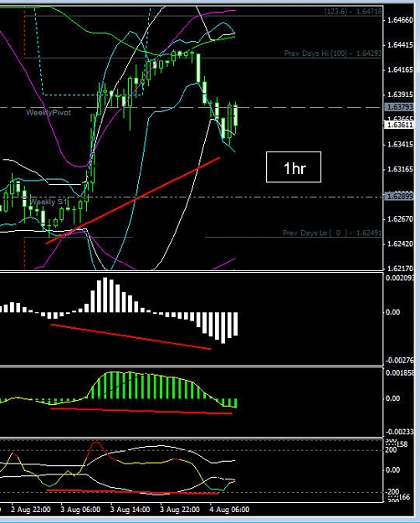Select the red trendline under the green histogram
The height and width of the screenshot is (523, 420).
[x=141, y=411]
